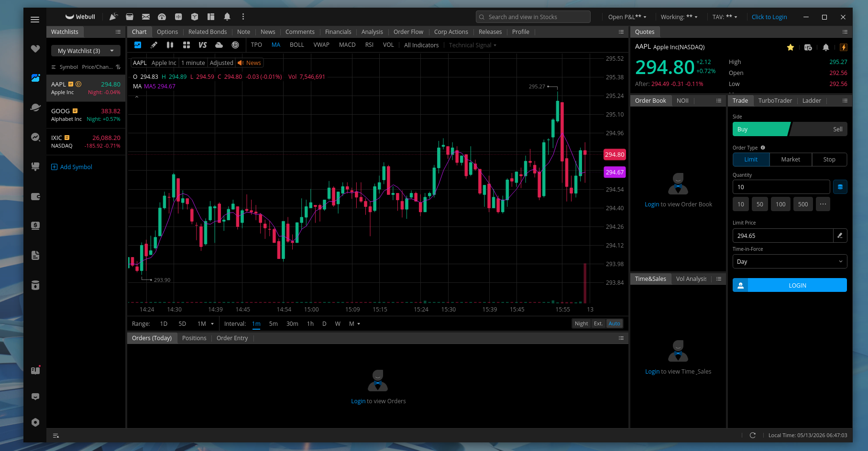Select the GOOG Alphabet Inc watchlist row
The width and height of the screenshot is (868, 451).
(x=86, y=115)
